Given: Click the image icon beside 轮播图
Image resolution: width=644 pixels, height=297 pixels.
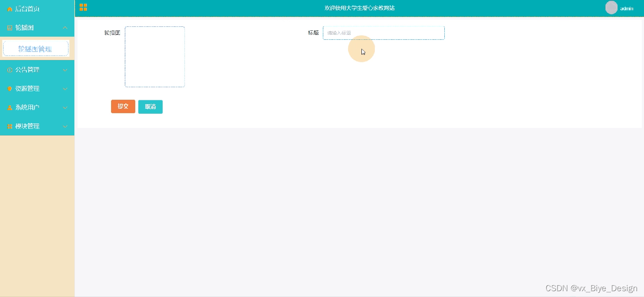Looking at the screenshot, I should click(10, 28).
